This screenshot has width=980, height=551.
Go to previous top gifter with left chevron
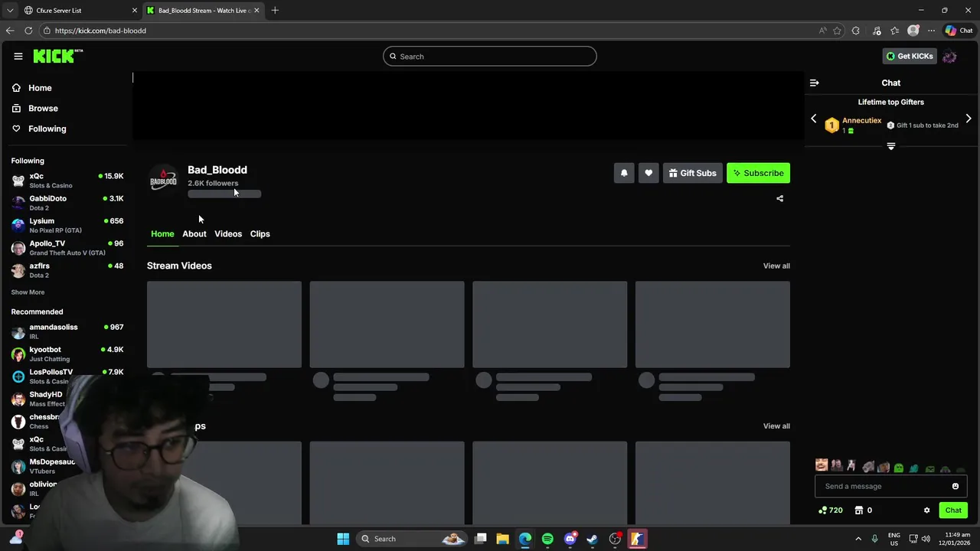814,119
